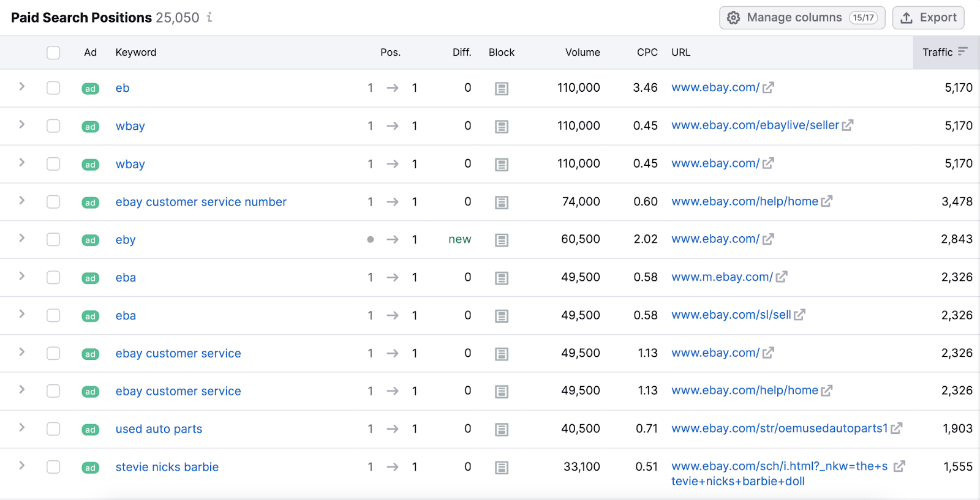Click info icon next to Paid Search Positions
Image resolution: width=980 pixels, height=500 pixels.
209,17
